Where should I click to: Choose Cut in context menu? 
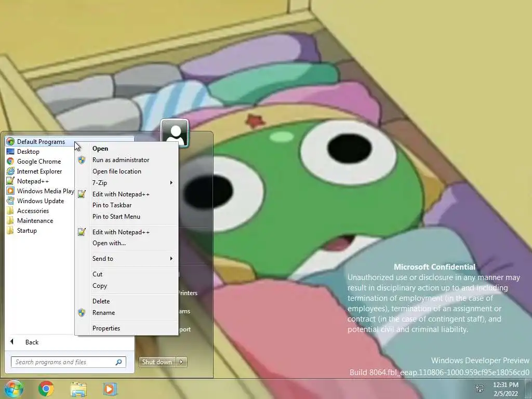(127, 274)
